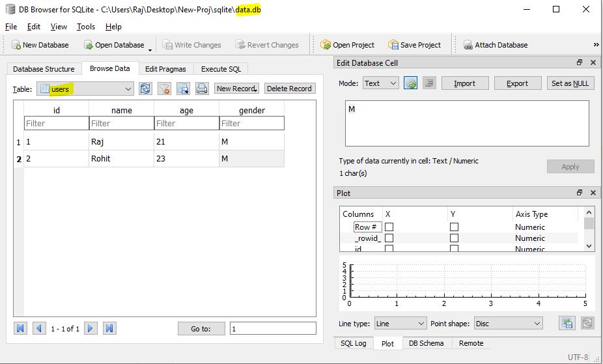Click Export button in cell editor

pyautogui.click(x=517, y=83)
